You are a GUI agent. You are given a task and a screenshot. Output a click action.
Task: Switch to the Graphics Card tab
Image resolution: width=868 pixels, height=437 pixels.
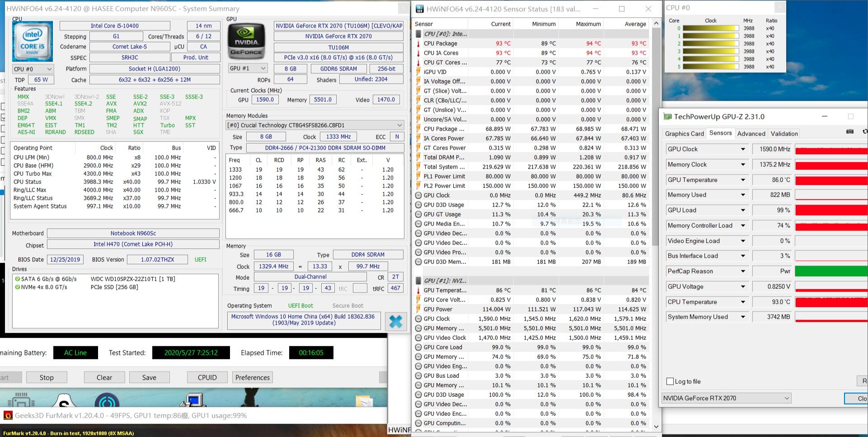click(x=685, y=134)
